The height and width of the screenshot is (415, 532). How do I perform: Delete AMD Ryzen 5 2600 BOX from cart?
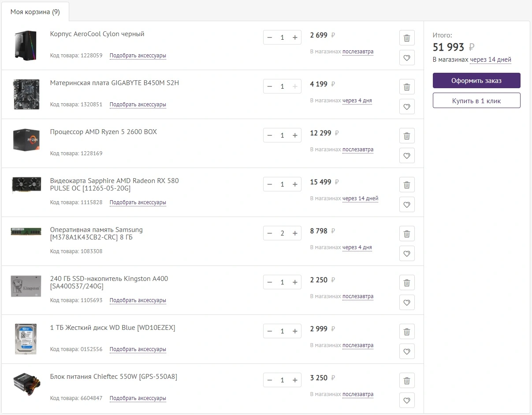[407, 136]
